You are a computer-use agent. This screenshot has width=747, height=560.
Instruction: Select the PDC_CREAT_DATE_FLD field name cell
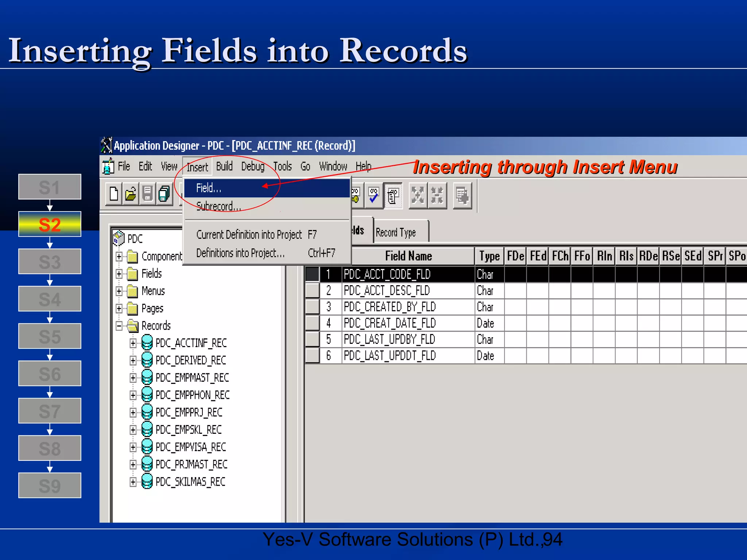[408, 323]
